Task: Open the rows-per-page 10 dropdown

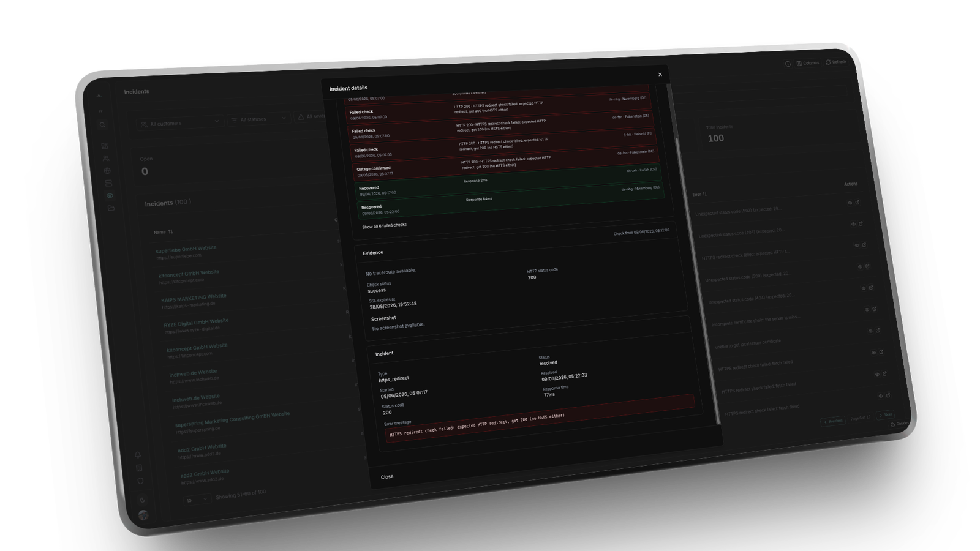Action: 197,500
